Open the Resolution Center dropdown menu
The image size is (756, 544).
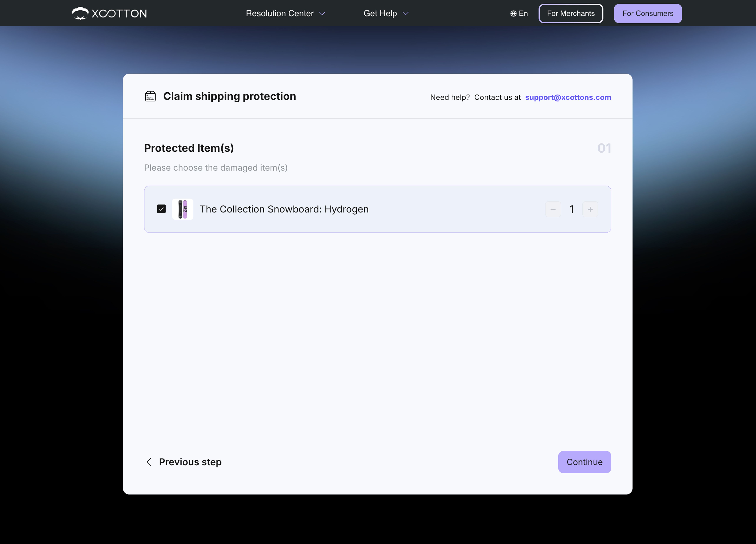click(x=285, y=13)
